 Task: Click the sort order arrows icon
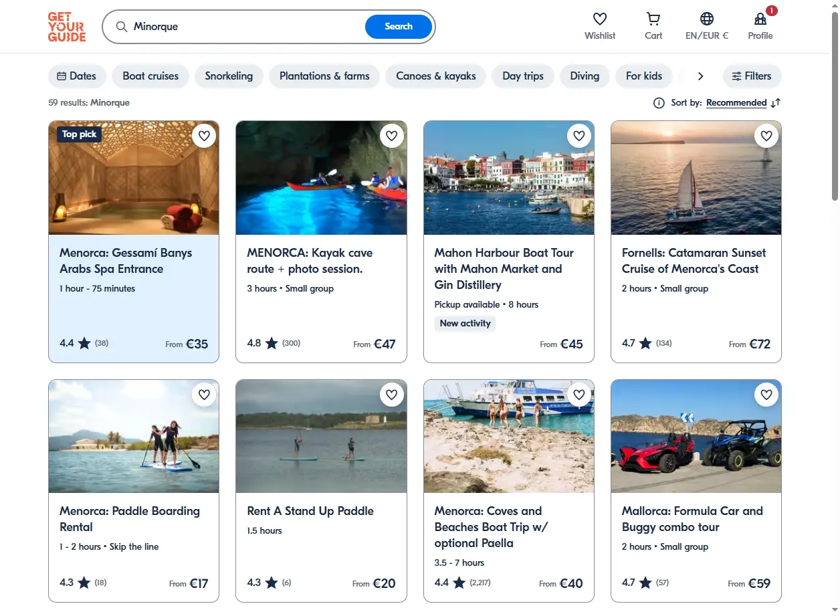[x=776, y=103]
